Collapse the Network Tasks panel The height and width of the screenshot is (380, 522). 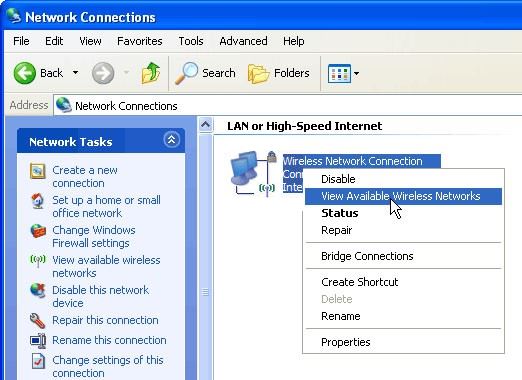click(171, 140)
